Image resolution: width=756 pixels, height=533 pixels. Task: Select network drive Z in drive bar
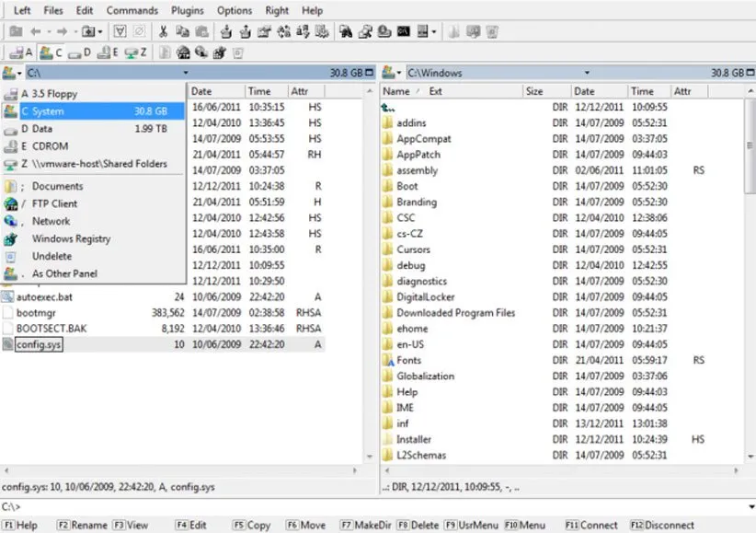pos(135,52)
